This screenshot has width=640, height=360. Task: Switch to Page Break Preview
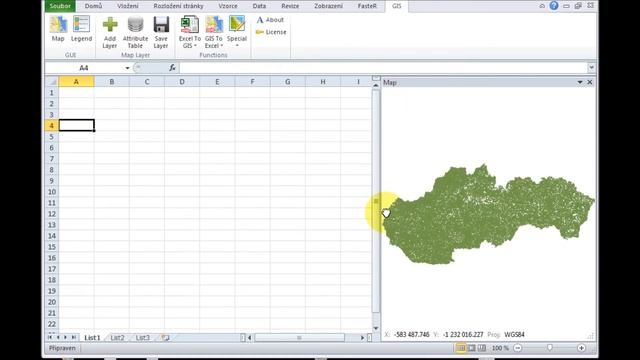click(x=482, y=348)
